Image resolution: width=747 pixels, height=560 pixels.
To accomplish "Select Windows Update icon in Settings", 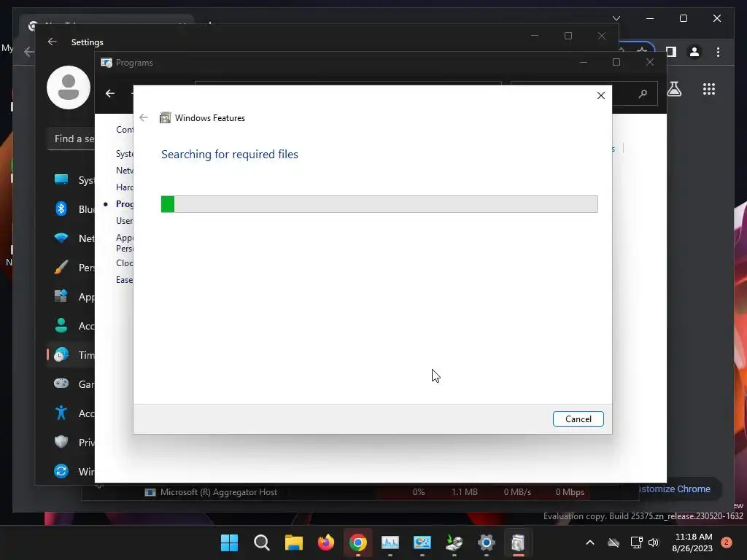I will click(x=61, y=471).
